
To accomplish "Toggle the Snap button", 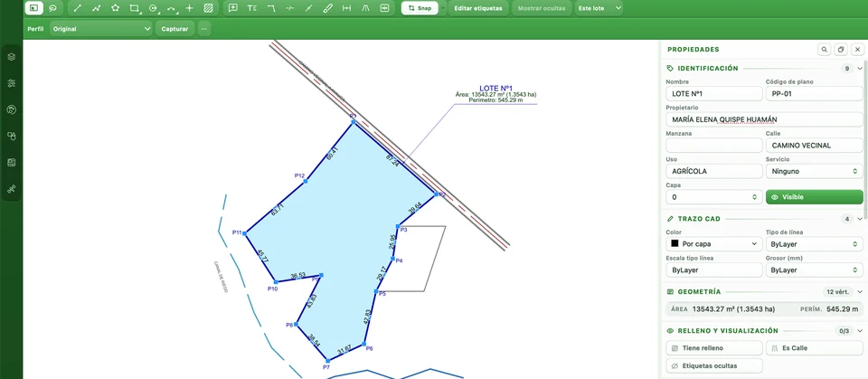I will pos(420,8).
